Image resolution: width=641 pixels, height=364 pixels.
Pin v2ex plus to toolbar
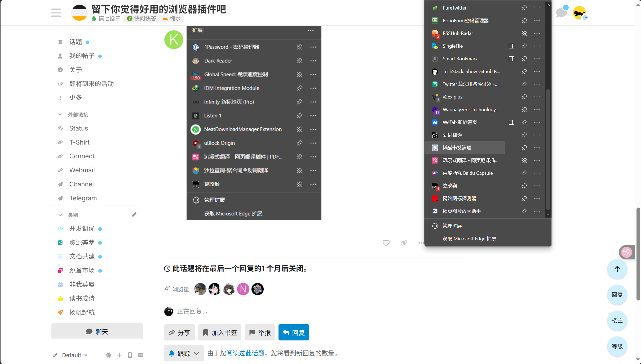click(x=524, y=97)
